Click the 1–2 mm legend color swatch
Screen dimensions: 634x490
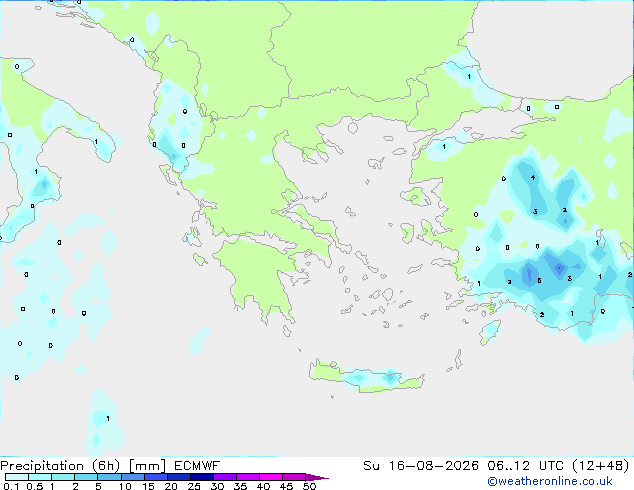tap(63, 477)
